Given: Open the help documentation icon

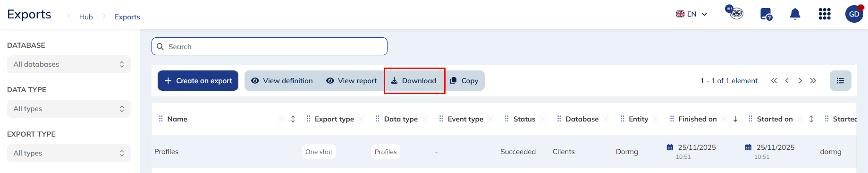Looking at the screenshot, I should [766, 14].
